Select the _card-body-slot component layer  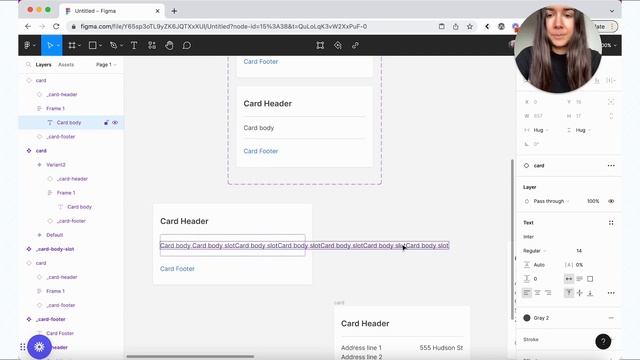click(55, 249)
